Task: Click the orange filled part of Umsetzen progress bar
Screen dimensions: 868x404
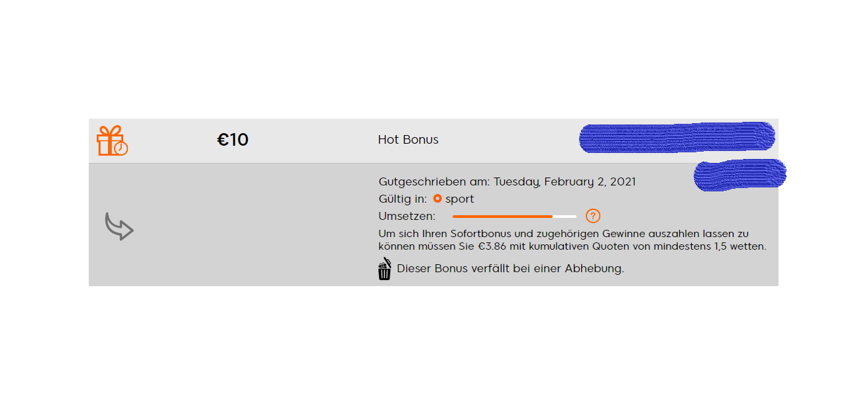Action: tap(502, 217)
